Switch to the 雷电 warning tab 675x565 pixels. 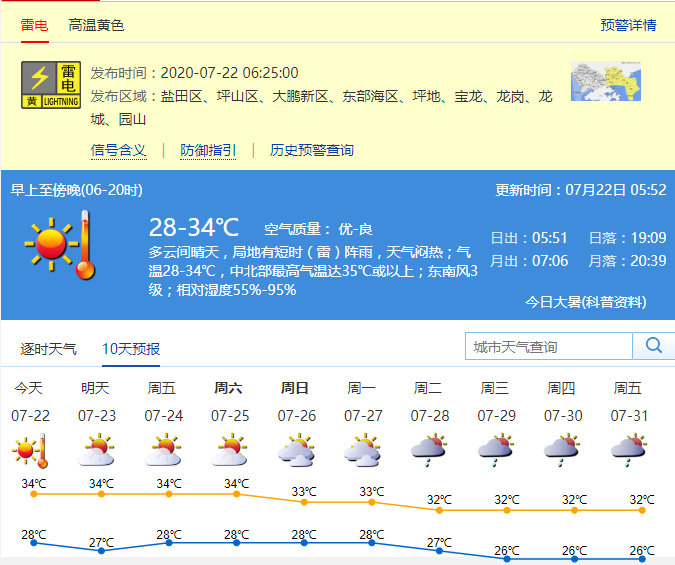(x=34, y=25)
